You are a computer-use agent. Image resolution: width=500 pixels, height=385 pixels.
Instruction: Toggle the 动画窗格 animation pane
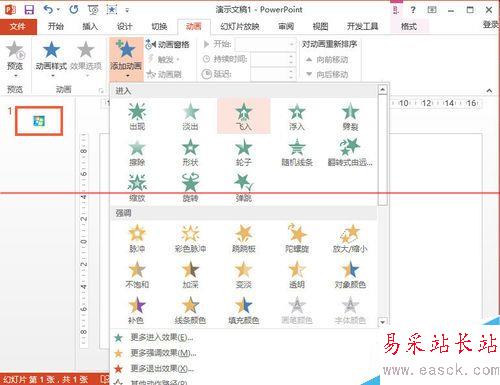(168, 44)
